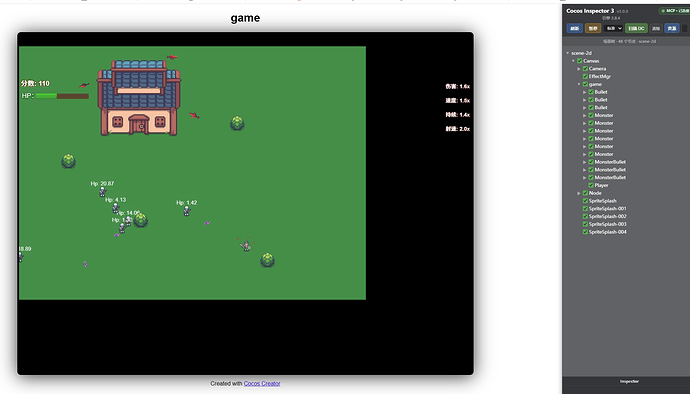Toggle the EffectMgr node checkbox
690x394 pixels.
click(x=585, y=77)
